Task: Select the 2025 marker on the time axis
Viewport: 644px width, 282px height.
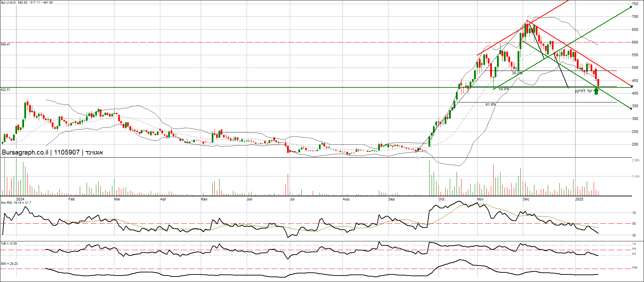Action: (x=579, y=199)
